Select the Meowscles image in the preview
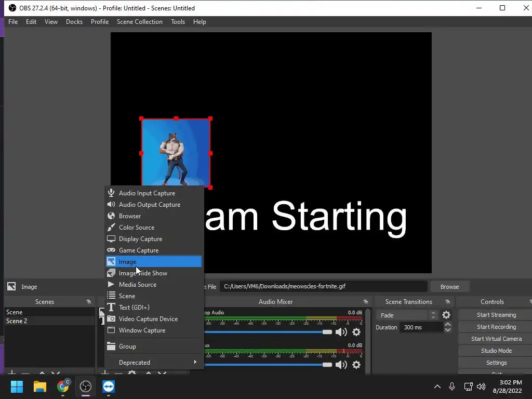The height and width of the screenshot is (399, 532). tap(176, 153)
